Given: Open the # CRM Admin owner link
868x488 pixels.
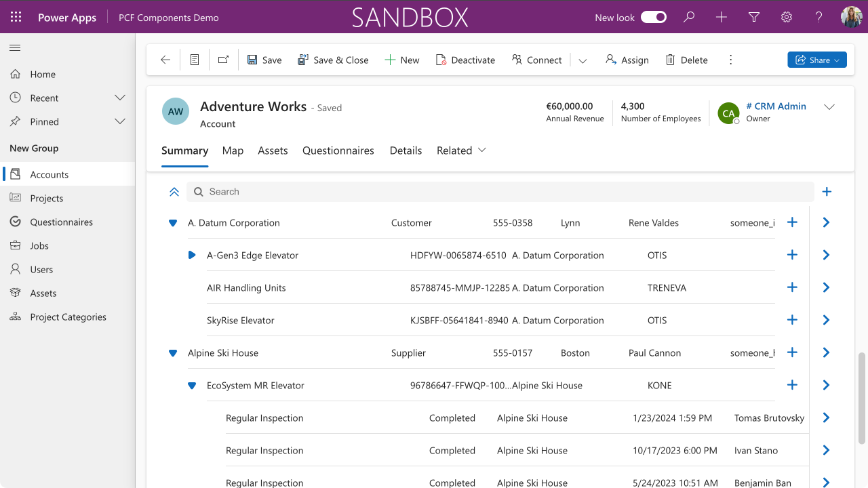Looking at the screenshot, I should pyautogui.click(x=776, y=106).
